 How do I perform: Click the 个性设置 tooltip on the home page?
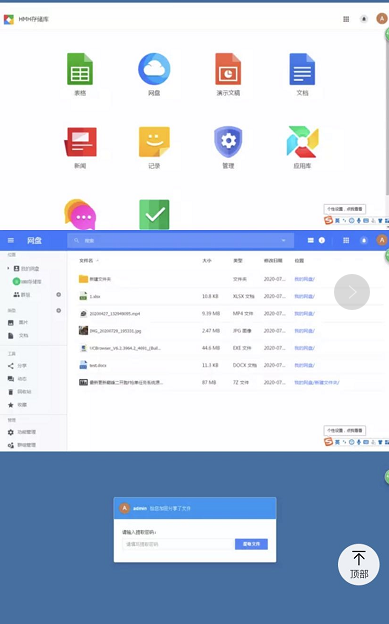coord(344,209)
